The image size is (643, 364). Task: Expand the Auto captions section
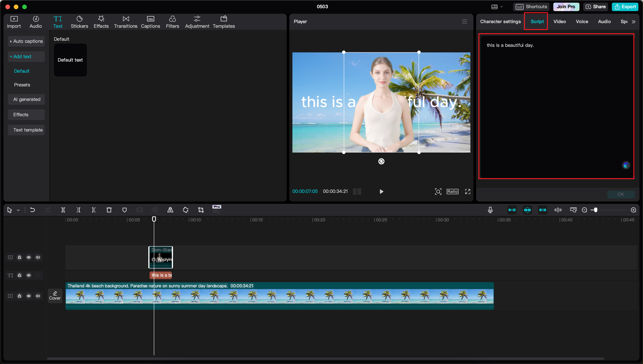pos(26,41)
